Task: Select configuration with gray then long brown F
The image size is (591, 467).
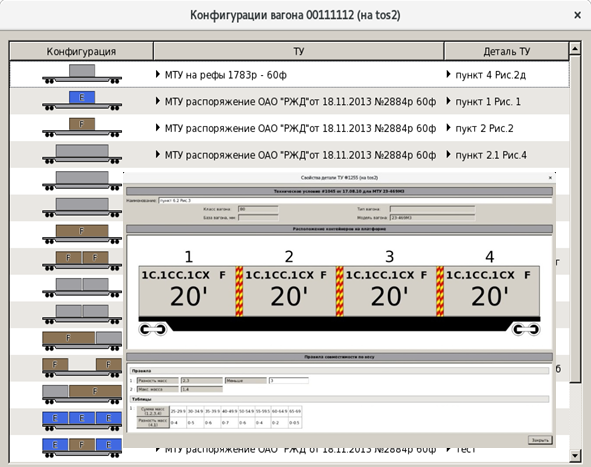Action: (x=82, y=395)
